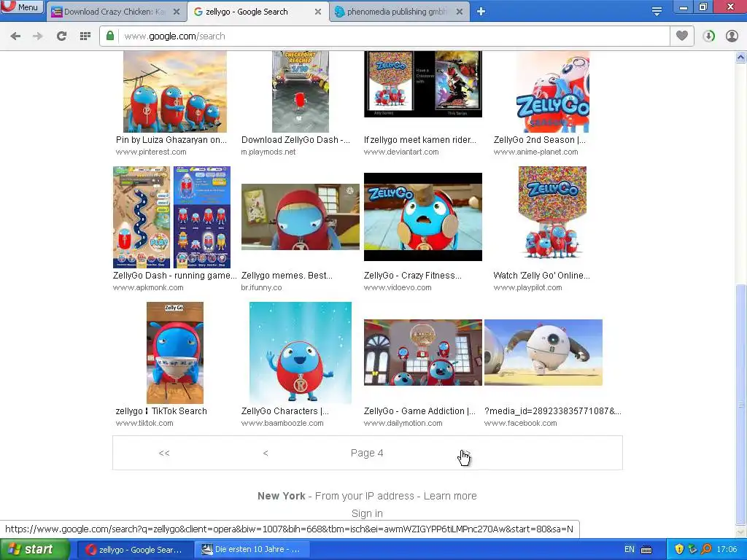Click the 'From your IP address' link
This screenshot has width=747, height=560.
click(x=365, y=496)
